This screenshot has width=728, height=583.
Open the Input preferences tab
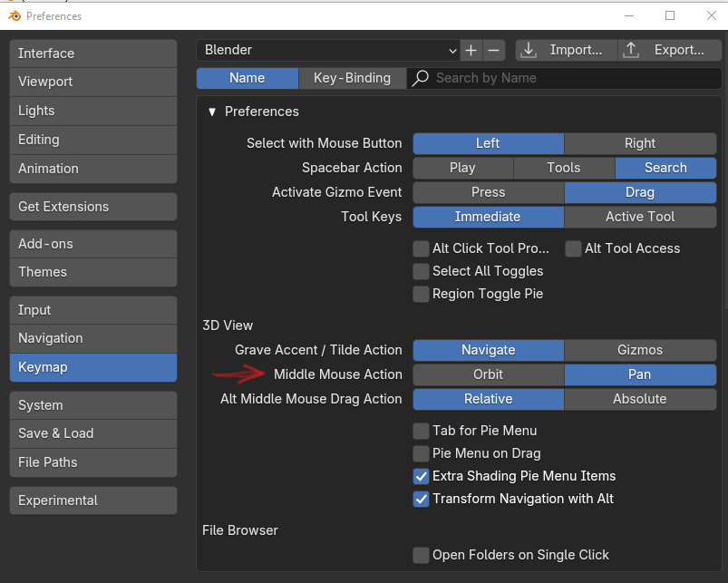[x=93, y=310]
